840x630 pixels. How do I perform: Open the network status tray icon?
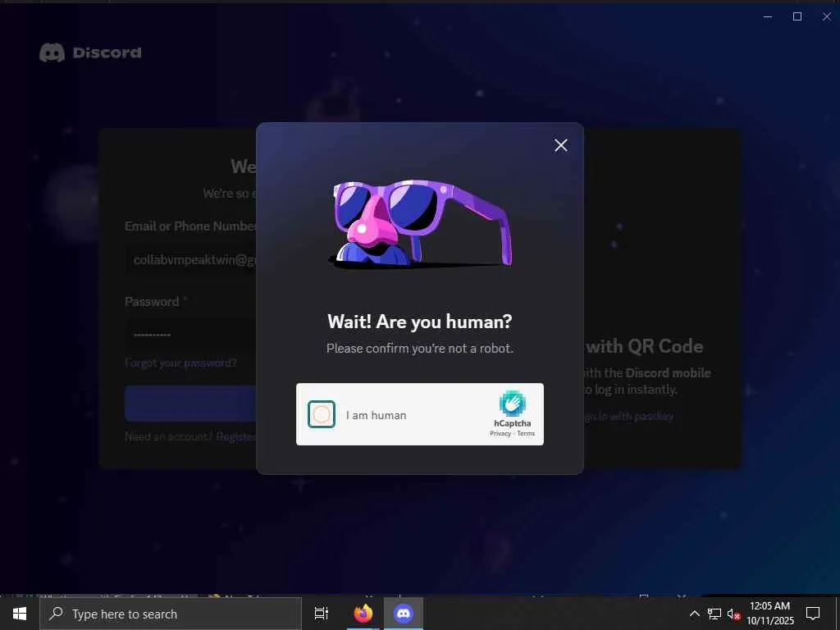(x=714, y=614)
